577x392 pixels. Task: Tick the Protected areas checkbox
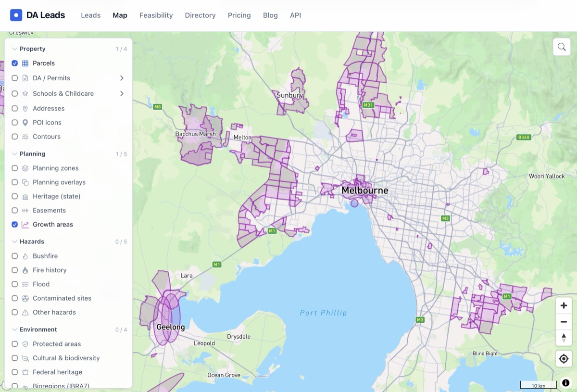[15, 344]
